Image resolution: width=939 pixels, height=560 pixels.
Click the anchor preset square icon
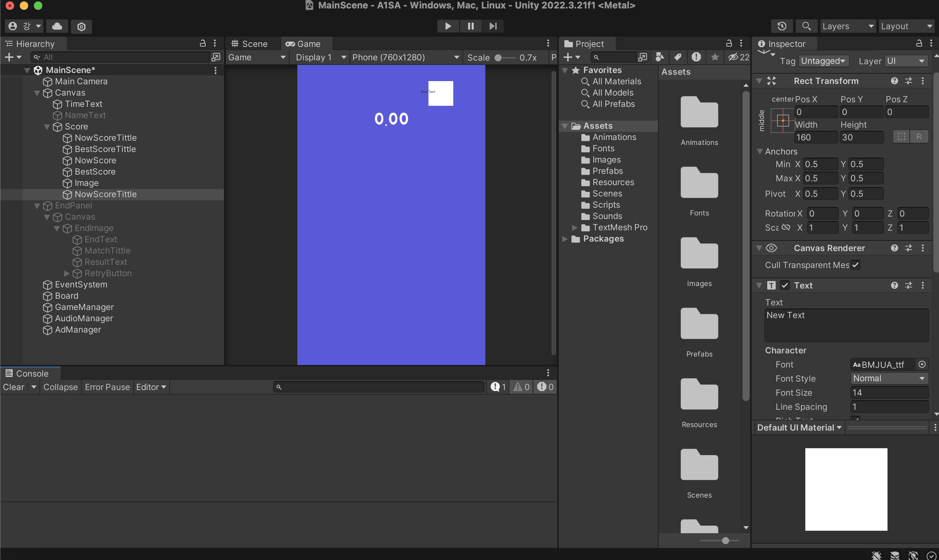tap(782, 121)
